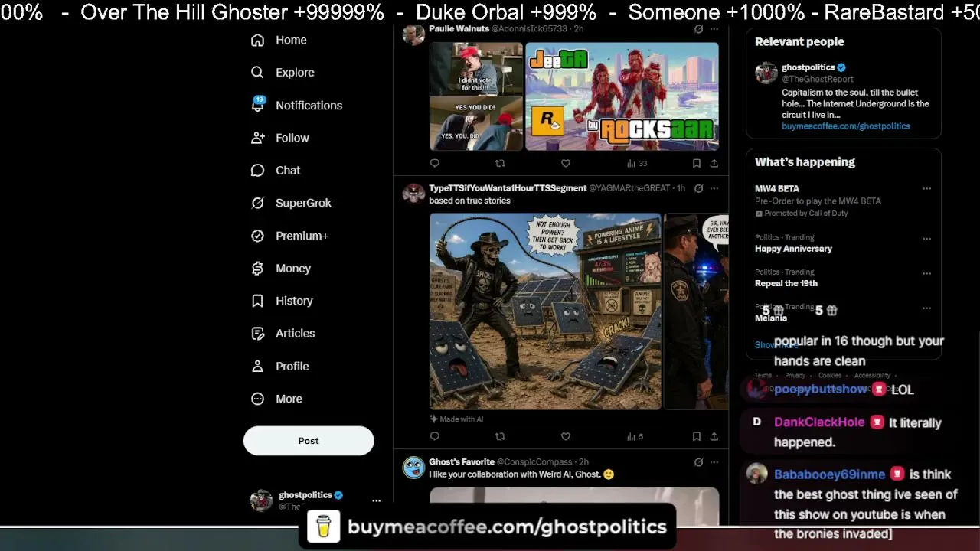Click chat username Bababooey69inme
Image resolution: width=980 pixels, height=551 pixels.
(x=829, y=474)
